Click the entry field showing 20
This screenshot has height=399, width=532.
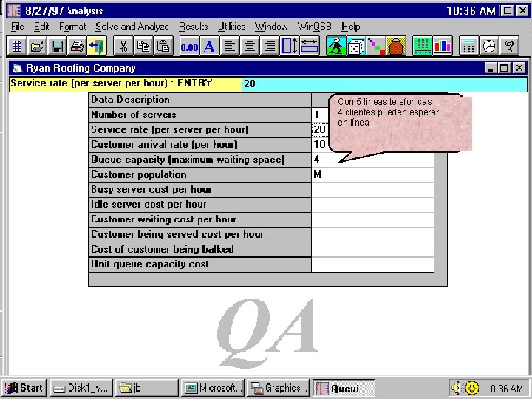point(385,84)
